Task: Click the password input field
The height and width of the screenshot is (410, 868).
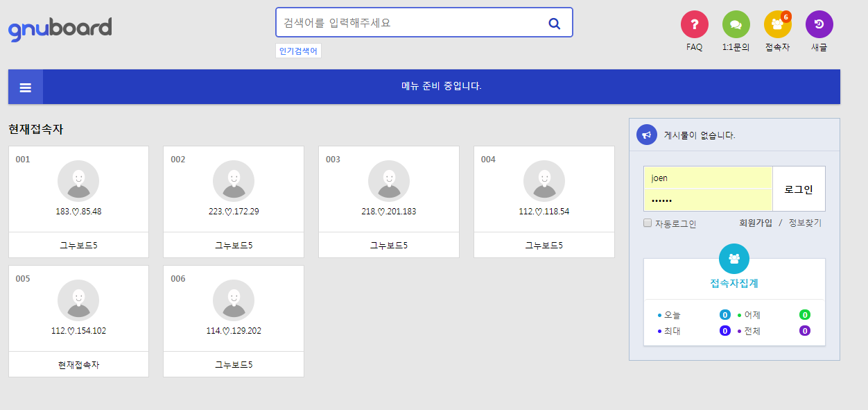Action: 707,200
